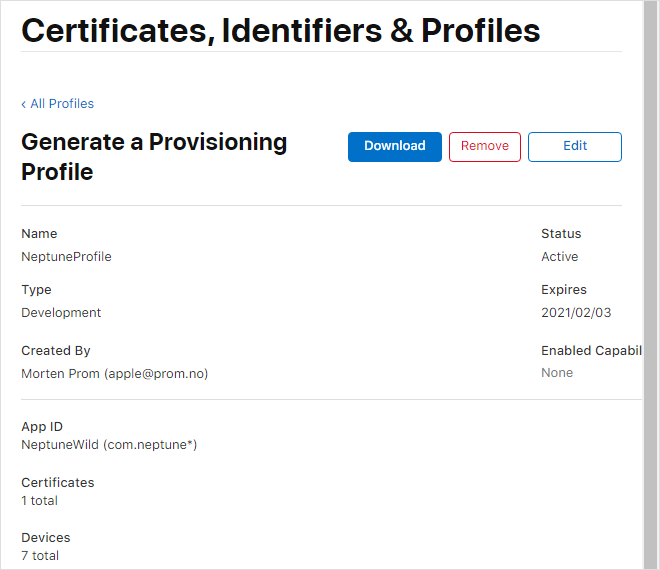Click the None value under Enabled Capabilities

click(x=557, y=373)
